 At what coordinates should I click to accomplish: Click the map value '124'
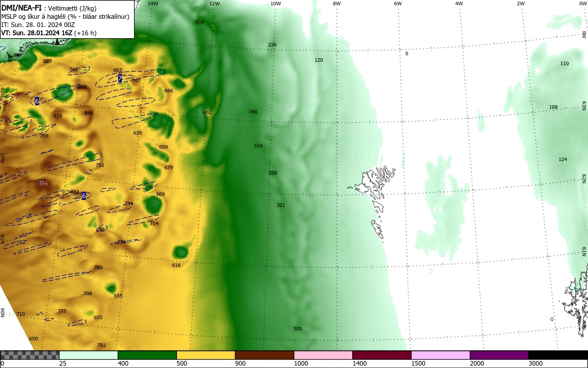[x=563, y=160]
